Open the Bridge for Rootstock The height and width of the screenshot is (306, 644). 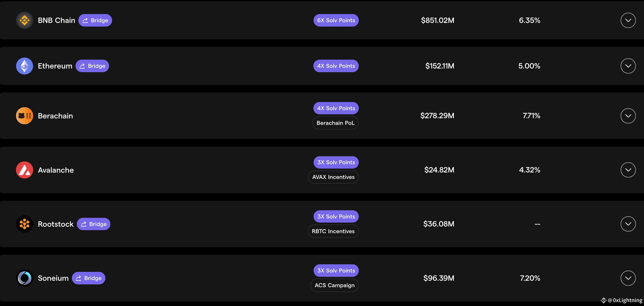pyautogui.click(x=93, y=224)
